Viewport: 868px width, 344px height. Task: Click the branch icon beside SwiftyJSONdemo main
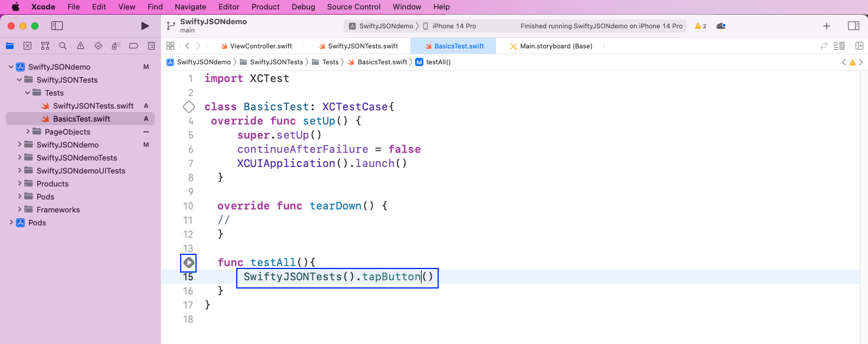coord(171,26)
